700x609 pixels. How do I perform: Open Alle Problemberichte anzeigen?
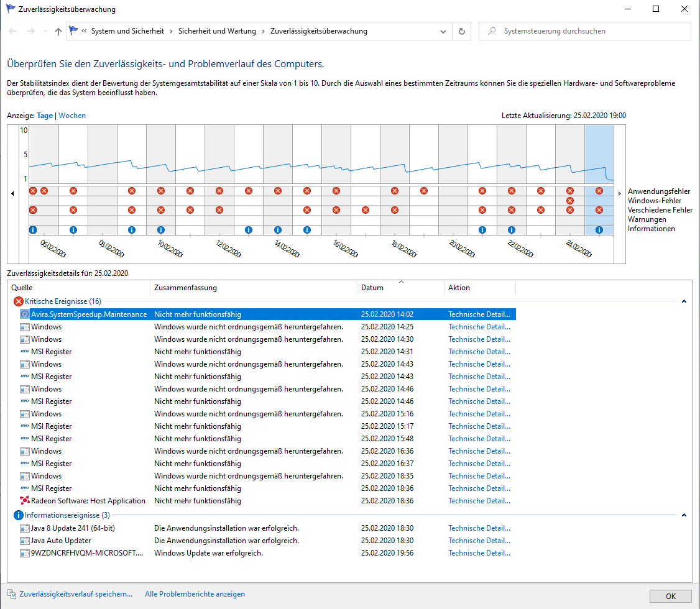195,594
